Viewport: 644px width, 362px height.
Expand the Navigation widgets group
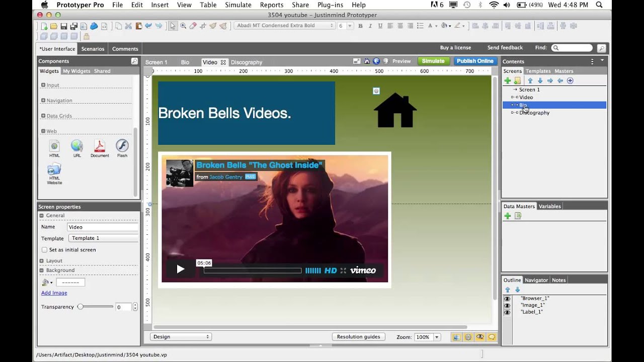(x=43, y=101)
